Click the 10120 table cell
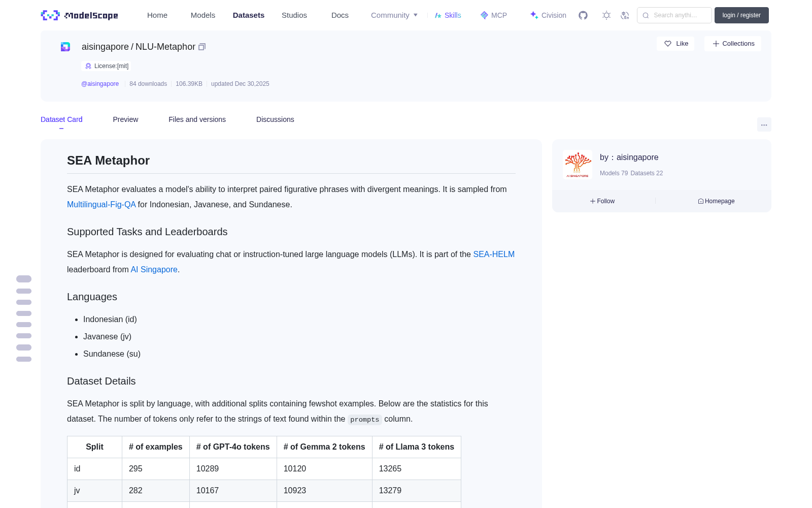The height and width of the screenshot is (508, 812). click(324, 469)
